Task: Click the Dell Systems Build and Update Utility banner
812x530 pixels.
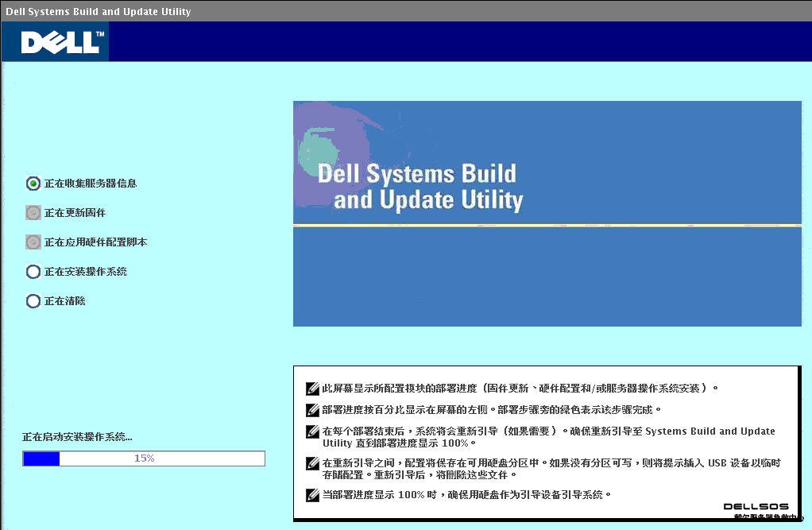Action: (x=547, y=214)
